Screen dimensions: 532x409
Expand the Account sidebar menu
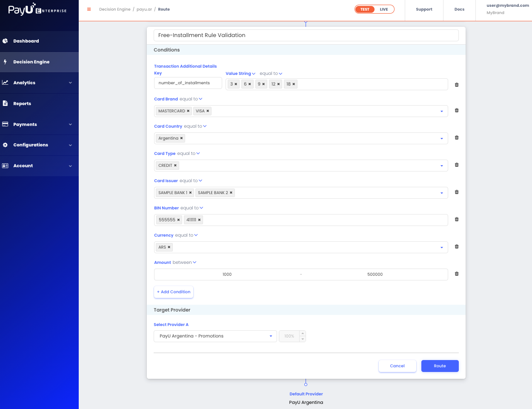click(x=70, y=166)
